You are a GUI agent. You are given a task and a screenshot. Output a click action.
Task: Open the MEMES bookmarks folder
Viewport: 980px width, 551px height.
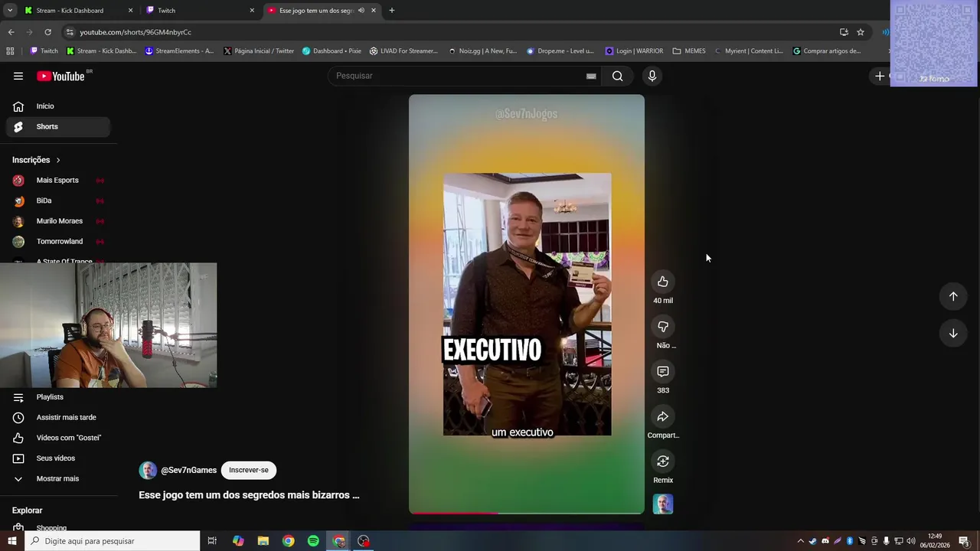(689, 51)
